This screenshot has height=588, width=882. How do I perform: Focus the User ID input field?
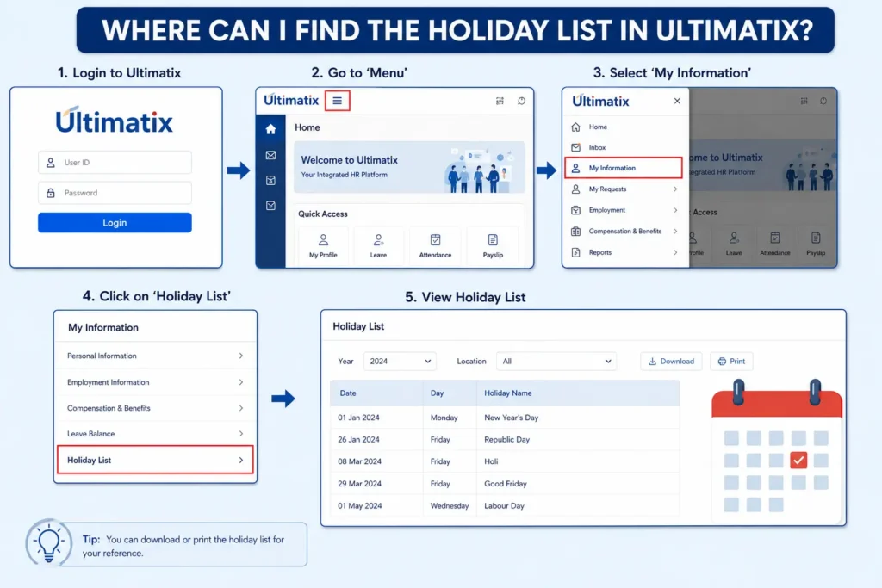(x=115, y=163)
